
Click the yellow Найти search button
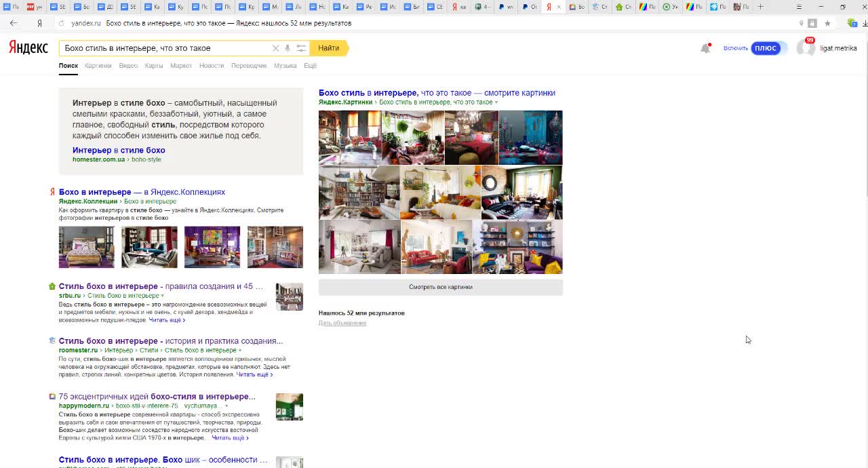point(329,48)
